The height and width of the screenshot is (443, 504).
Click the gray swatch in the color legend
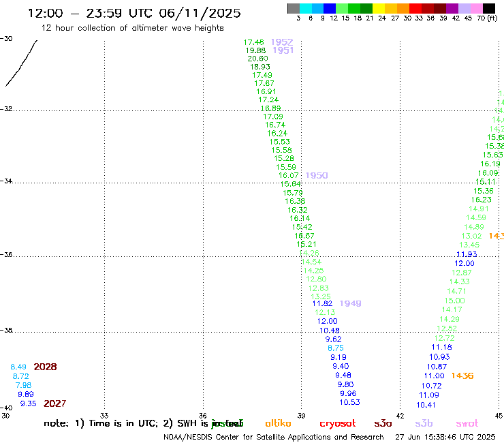pos(294,8)
